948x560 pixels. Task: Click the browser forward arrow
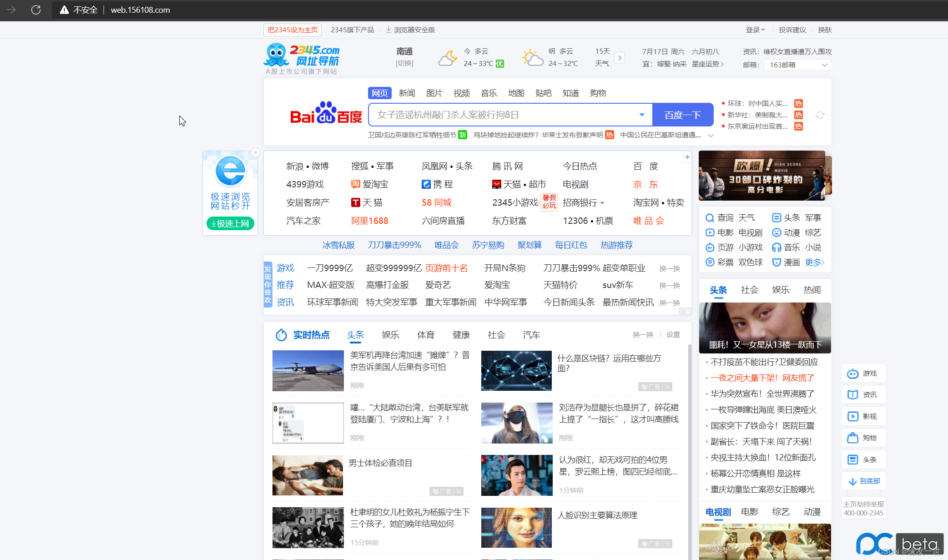(11, 10)
